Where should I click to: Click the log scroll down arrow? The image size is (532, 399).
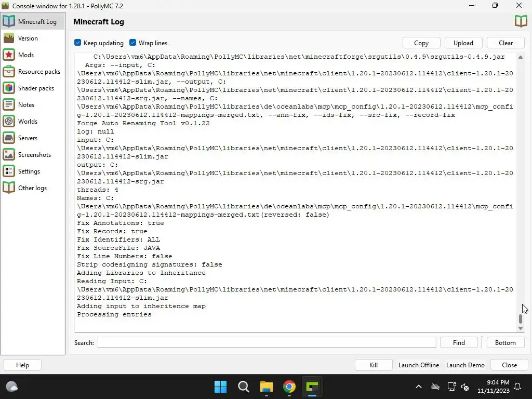[521, 328]
